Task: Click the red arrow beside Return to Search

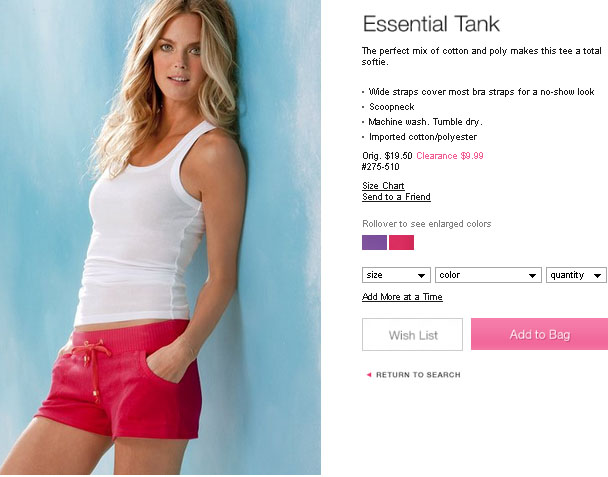Action: pyautogui.click(x=369, y=375)
